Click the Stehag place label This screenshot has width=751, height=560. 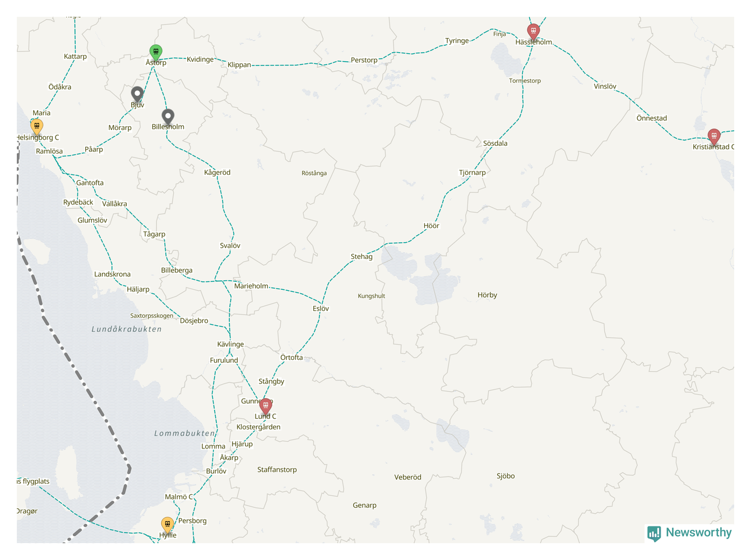(361, 257)
